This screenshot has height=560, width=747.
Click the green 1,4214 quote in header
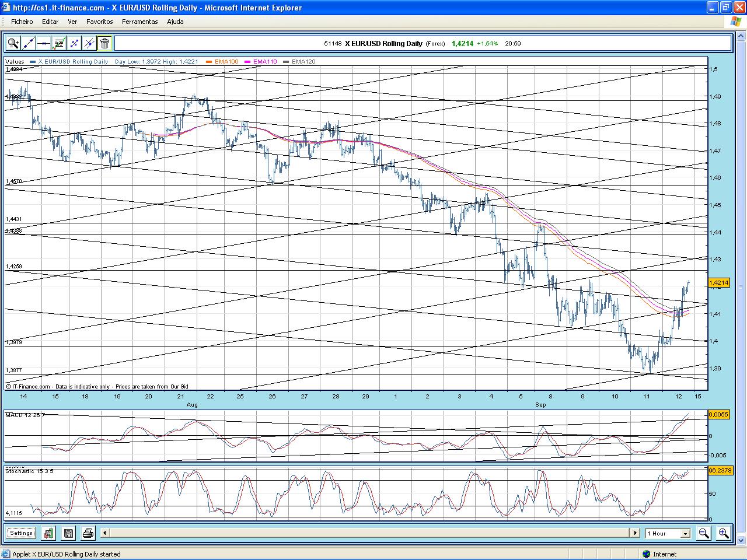(x=462, y=43)
